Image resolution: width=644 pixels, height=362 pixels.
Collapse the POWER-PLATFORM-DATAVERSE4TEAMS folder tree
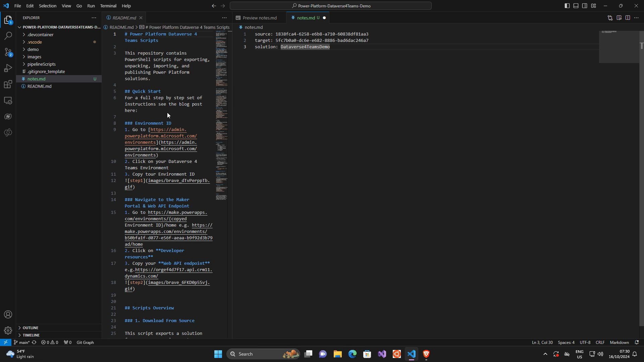(20, 27)
